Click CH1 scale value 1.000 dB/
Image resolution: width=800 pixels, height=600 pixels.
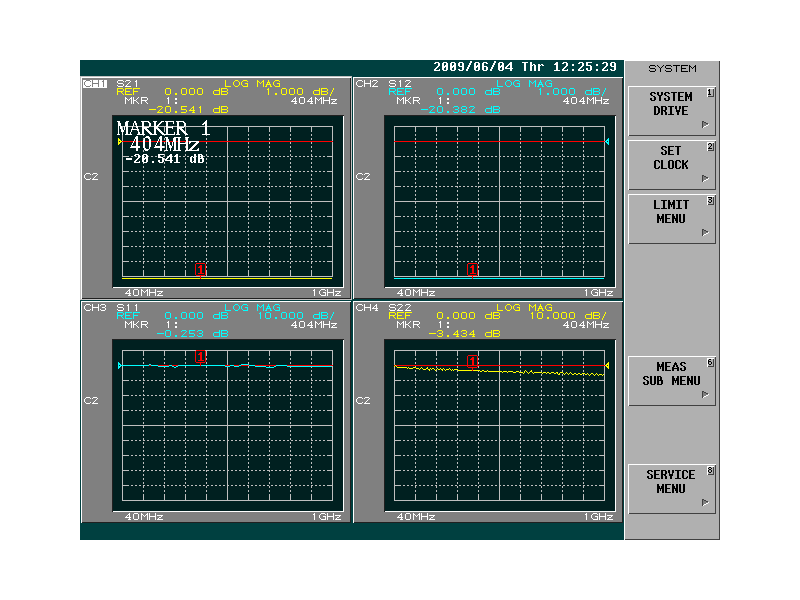click(x=300, y=92)
